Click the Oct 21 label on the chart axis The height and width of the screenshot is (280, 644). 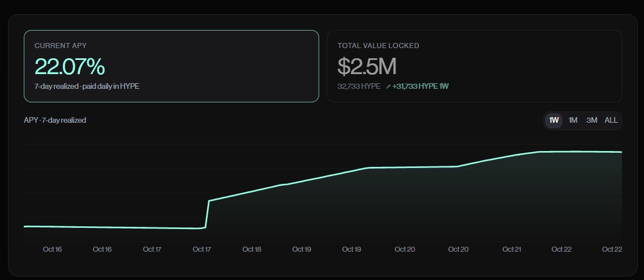click(512, 249)
